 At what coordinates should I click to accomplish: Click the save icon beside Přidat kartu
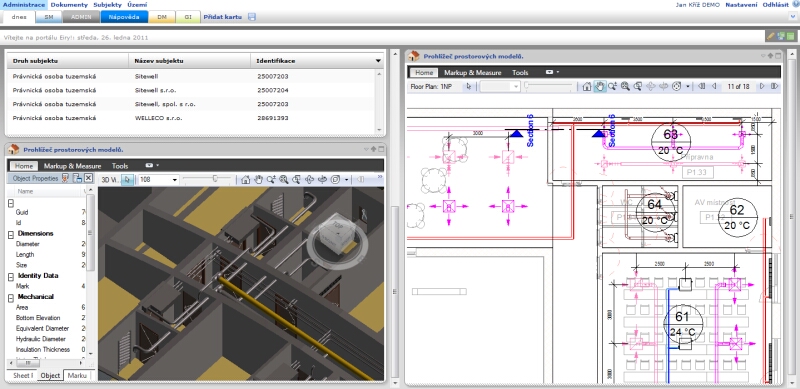pyautogui.click(x=252, y=17)
